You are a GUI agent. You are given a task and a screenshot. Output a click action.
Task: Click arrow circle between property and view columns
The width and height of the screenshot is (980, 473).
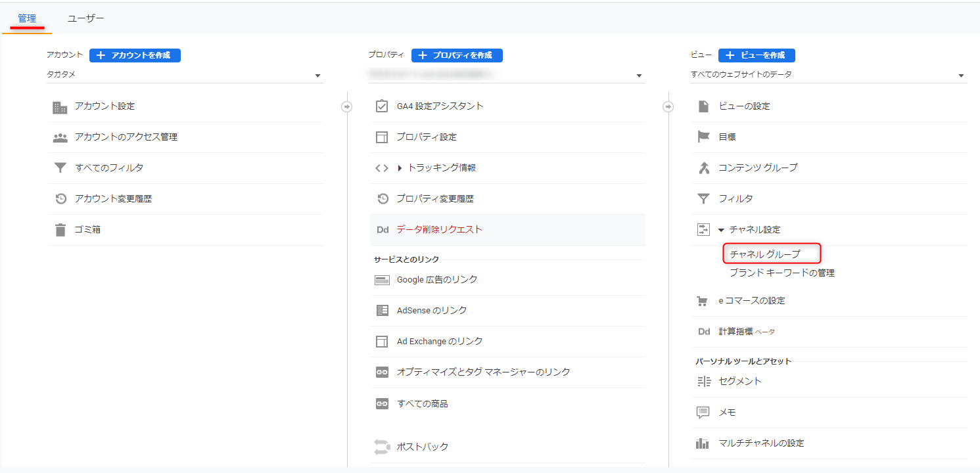click(x=668, y=106)
